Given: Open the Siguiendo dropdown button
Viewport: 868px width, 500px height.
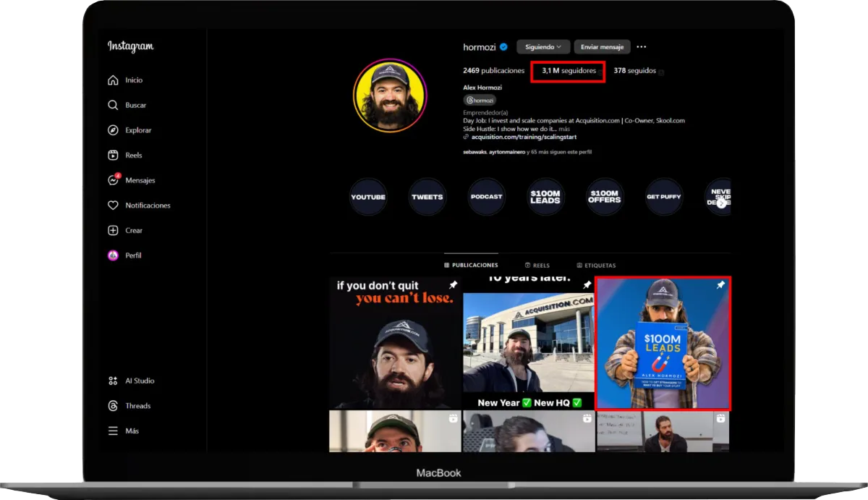Looking at the screenshot, I should coord(543,47).
